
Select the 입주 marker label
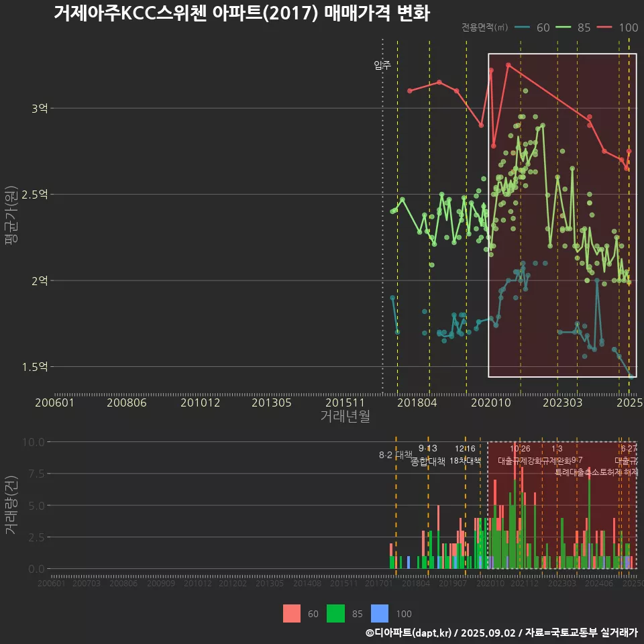pos(382,65)
